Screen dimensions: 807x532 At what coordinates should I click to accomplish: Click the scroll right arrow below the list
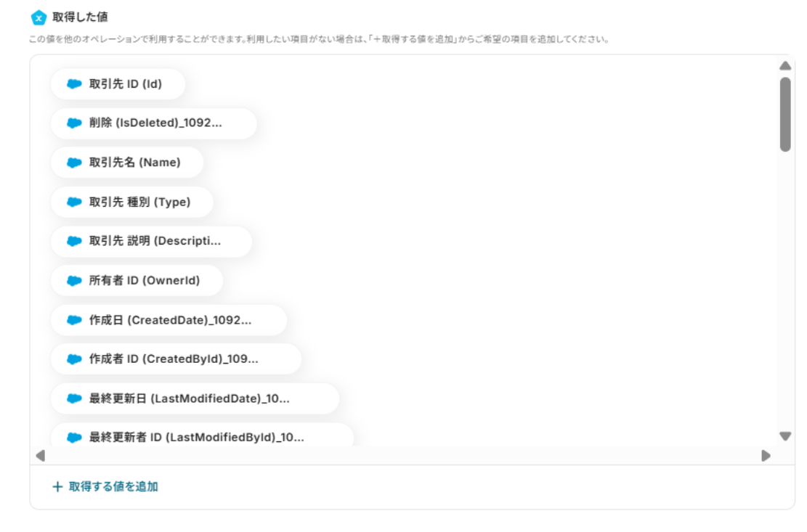click(766, 455)
